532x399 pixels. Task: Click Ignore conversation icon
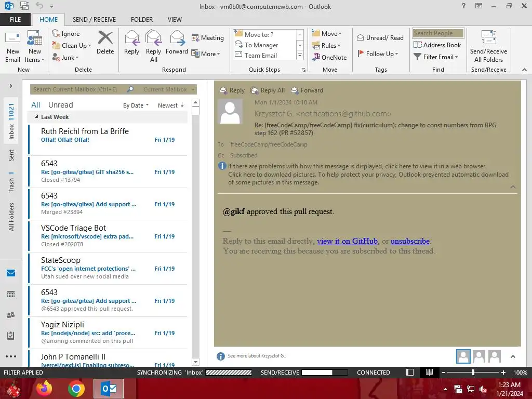click(x=56, y=33)
